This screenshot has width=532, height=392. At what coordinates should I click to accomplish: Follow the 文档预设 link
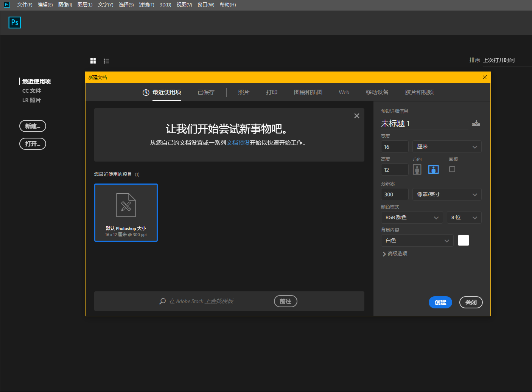pyautogui.click(x=238, y=143)
